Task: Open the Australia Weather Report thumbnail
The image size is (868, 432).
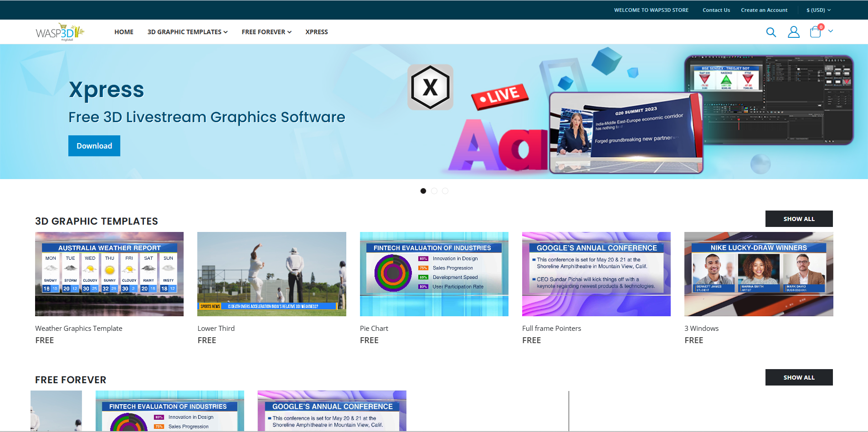Action: (109, 274)
